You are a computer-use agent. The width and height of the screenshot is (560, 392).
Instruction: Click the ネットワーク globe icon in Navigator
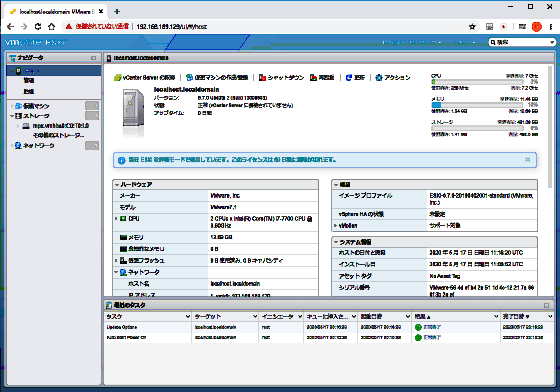(x=18, y=146)
